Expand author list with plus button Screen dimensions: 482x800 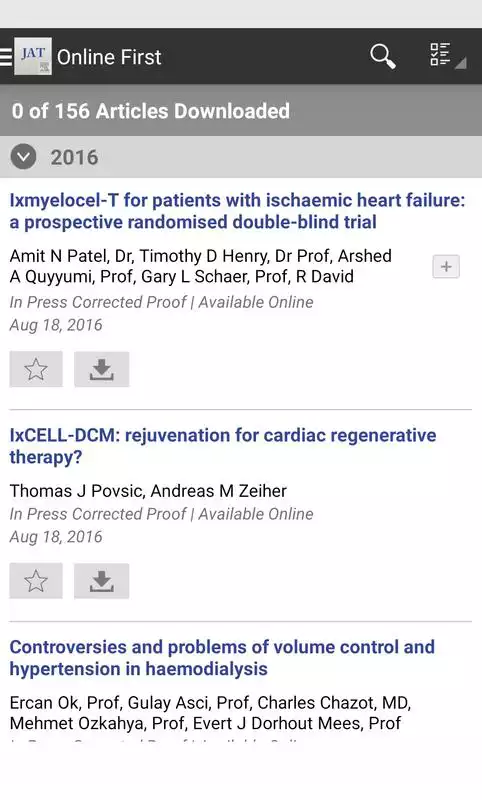tap(446, 266)
